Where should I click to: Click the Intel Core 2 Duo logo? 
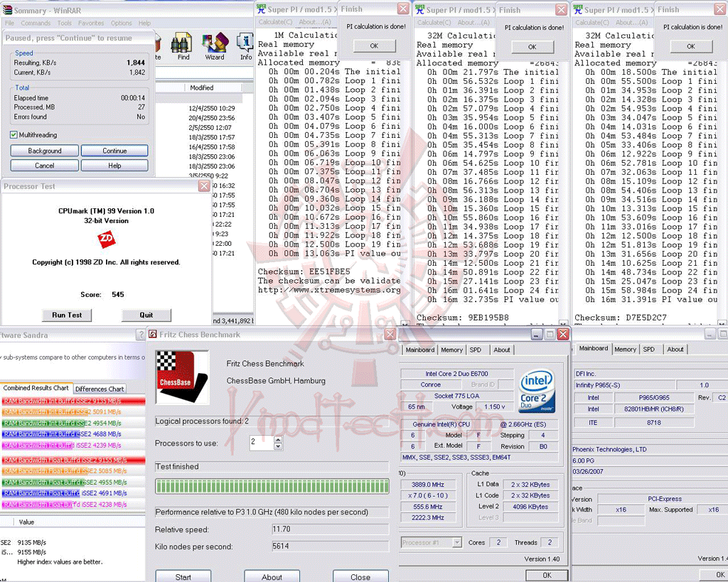click(x=536, y=391)
